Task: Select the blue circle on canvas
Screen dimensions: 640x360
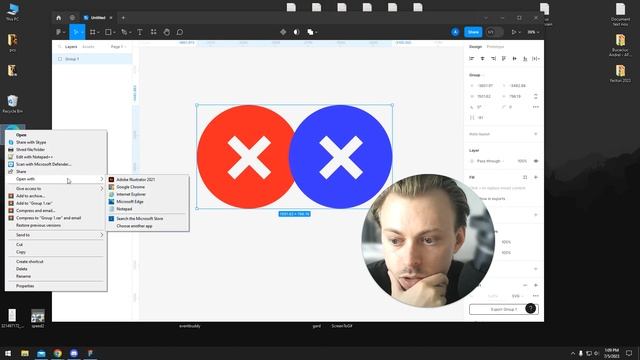Action: coord(340,157)
